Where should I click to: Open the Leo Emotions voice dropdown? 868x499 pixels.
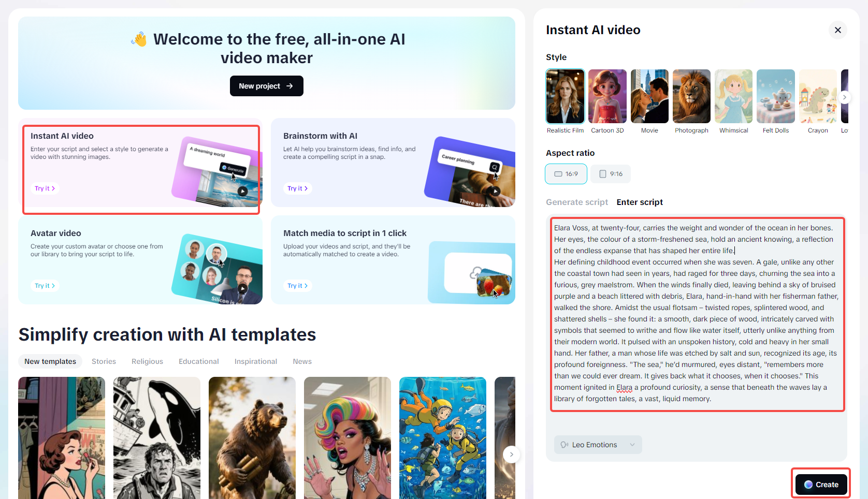tap(598, 445)
